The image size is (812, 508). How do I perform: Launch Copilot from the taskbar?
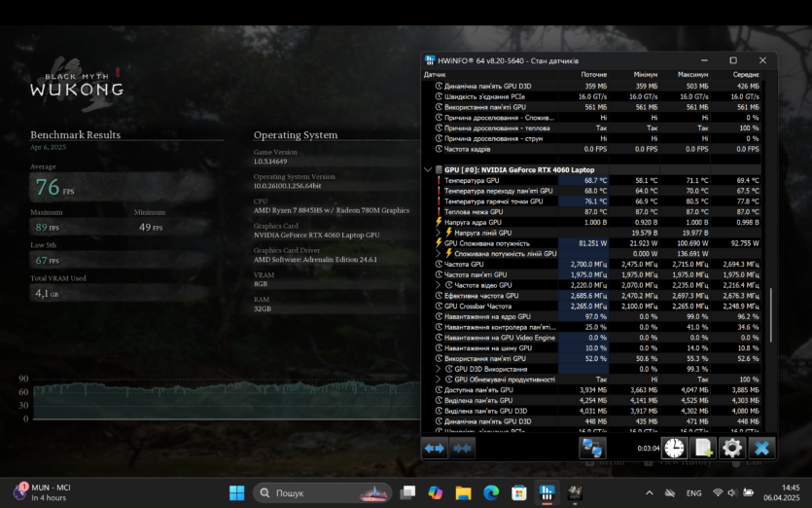coord(436,492)
